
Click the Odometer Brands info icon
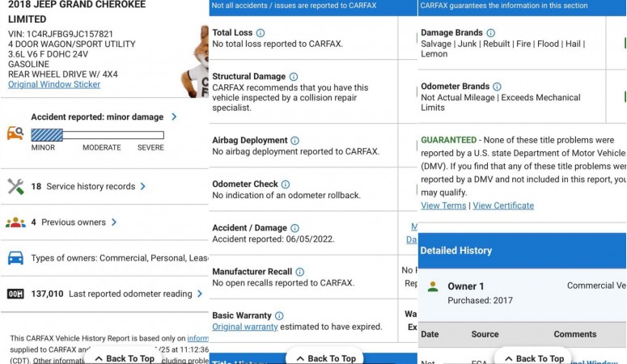pos(497,87)
